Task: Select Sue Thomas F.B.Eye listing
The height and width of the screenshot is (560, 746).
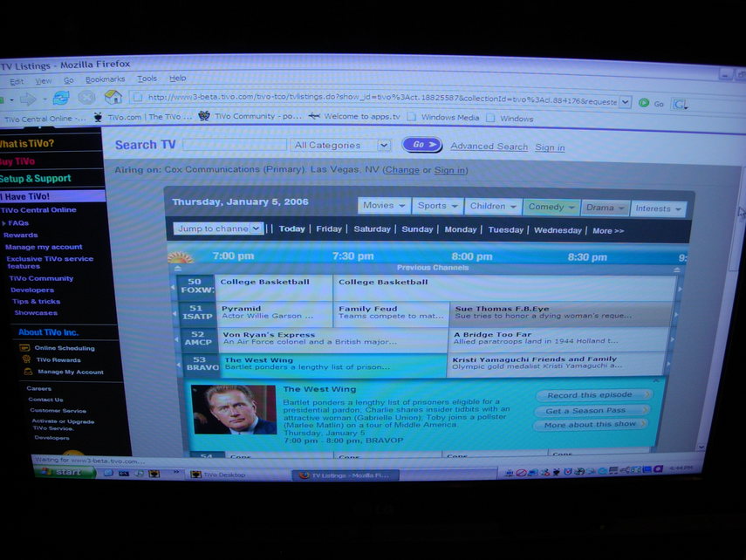Action: click(561, 313)
